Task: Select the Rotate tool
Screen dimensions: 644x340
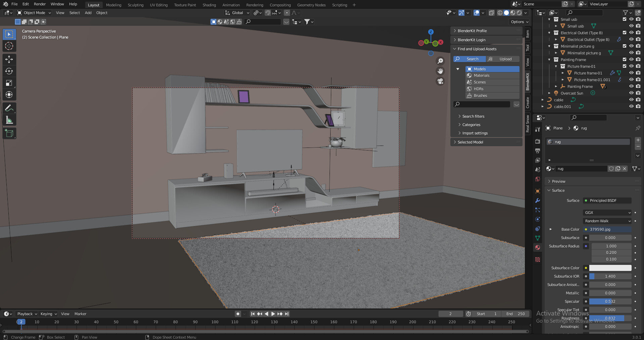Action: pyautogui.click(x=9, y=71)
